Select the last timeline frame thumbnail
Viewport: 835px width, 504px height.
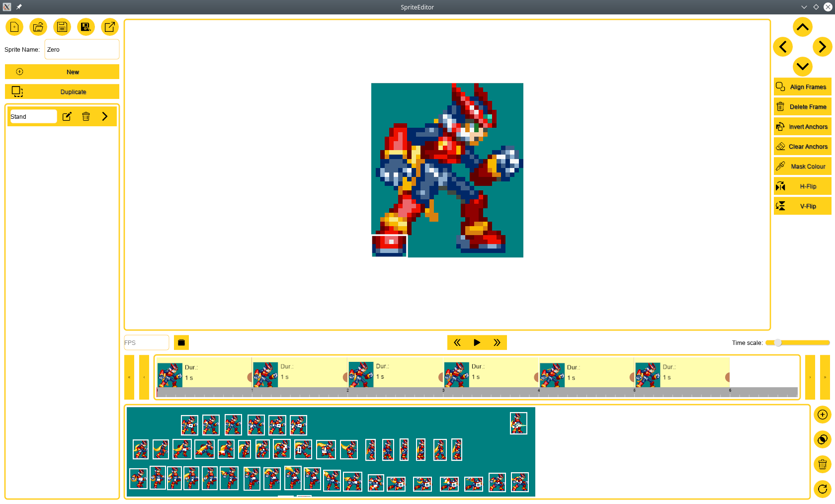(x=648, y=375)
